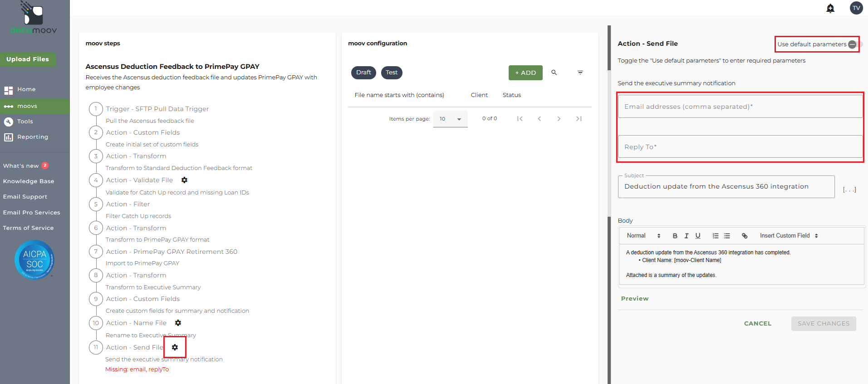The height and width of the screenshot is (384, 868).
Task: Open the configuration filter icon
Action: [580, 73]
